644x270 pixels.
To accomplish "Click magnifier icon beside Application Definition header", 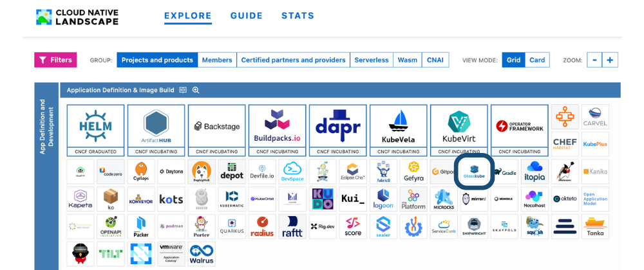I will click(196, 91).
